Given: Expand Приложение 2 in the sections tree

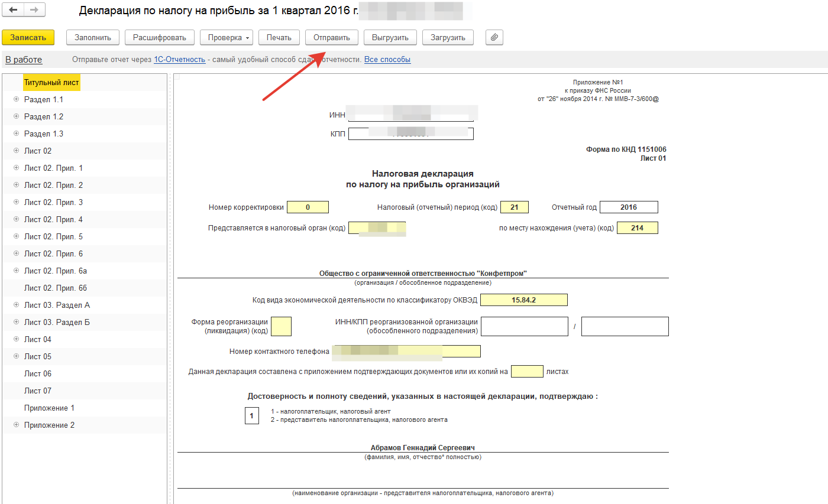Looking at the screenshot, I should (x=16, y=425).
